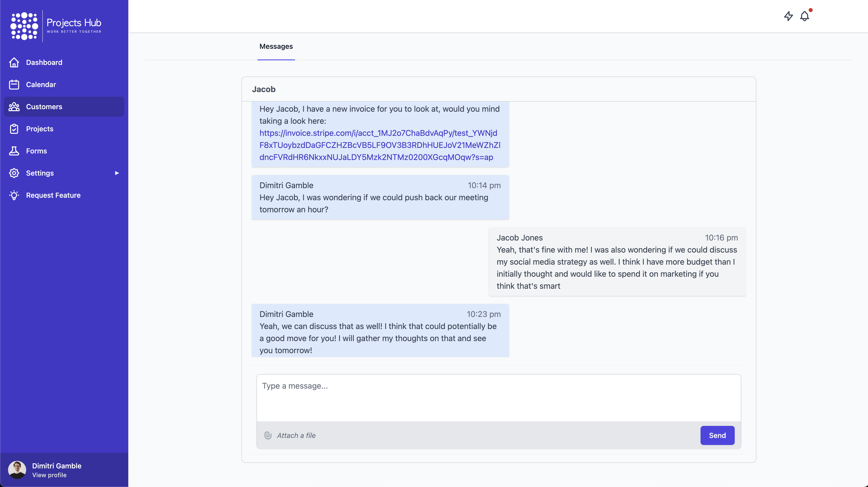Screen dimensions: 868x487
Task: Click Dimitri Gamble's avatar photo
Action: tap(17, 469)
